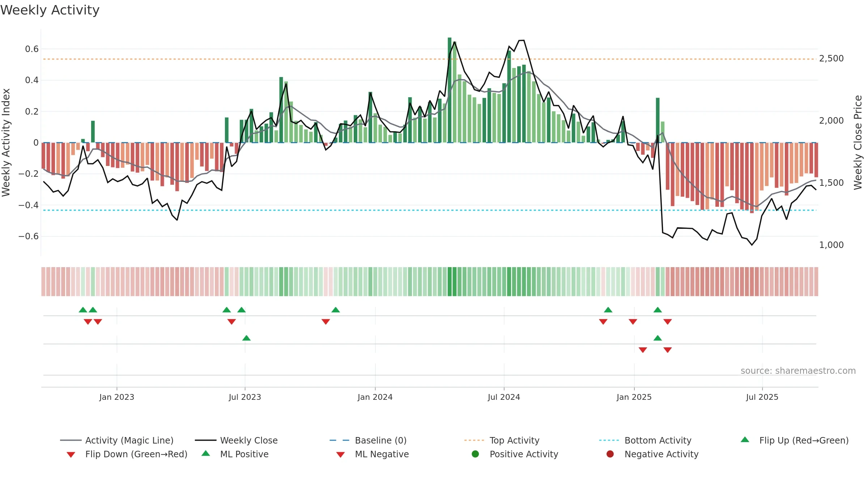Click the Positive Activity legend label
This screenshot has width=868, height=488.
coord(524,454)
